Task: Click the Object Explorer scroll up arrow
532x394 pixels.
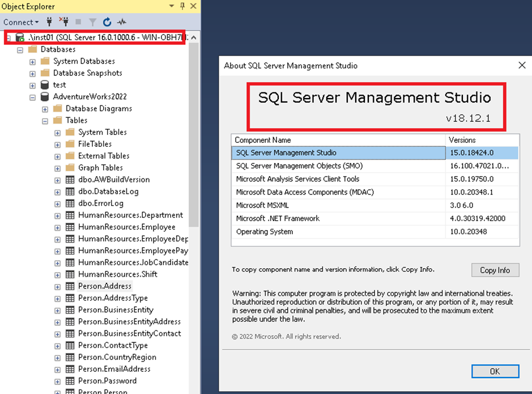Action: coord(194,37)
